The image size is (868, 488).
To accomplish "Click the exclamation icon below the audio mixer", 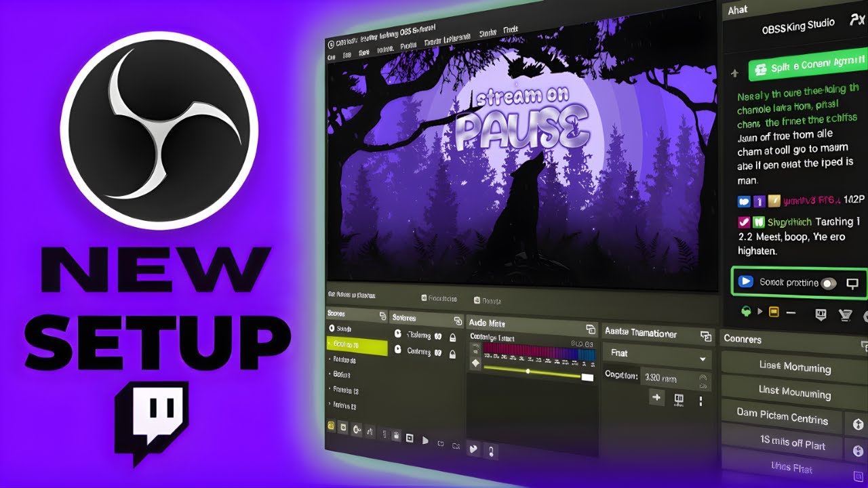I will coord(492,451).
